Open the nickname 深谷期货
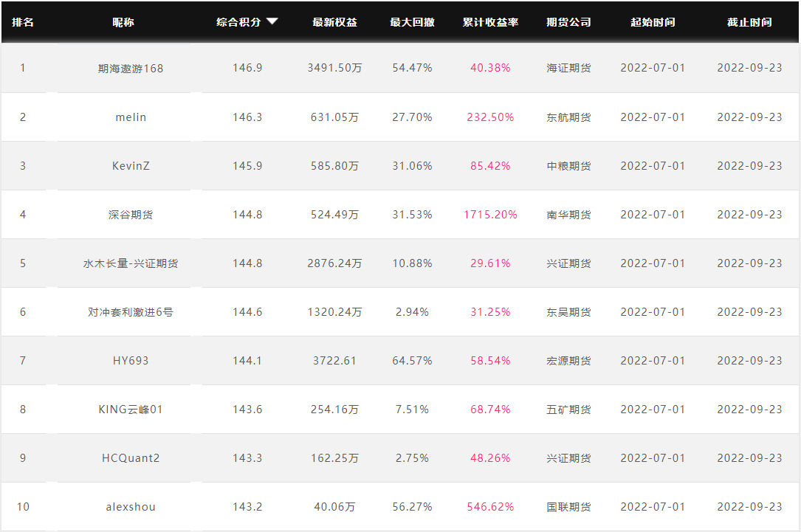801x532 pixels. tap(131, 215)
